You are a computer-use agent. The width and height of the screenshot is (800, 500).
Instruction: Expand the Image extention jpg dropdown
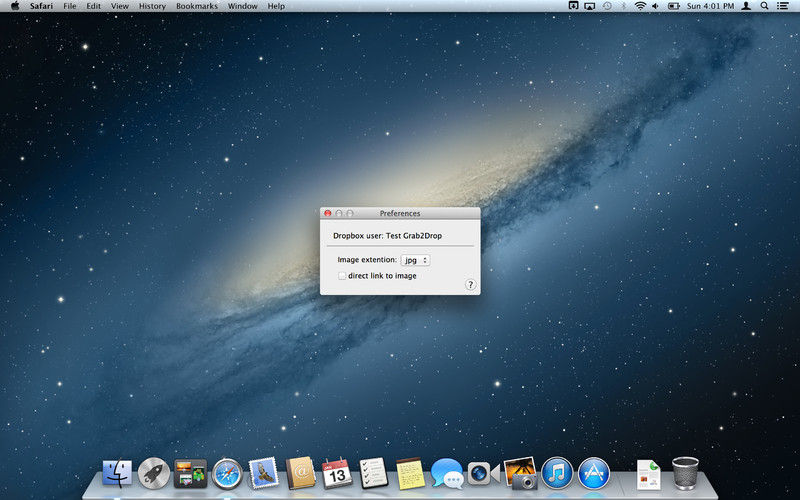click(415, 259)
